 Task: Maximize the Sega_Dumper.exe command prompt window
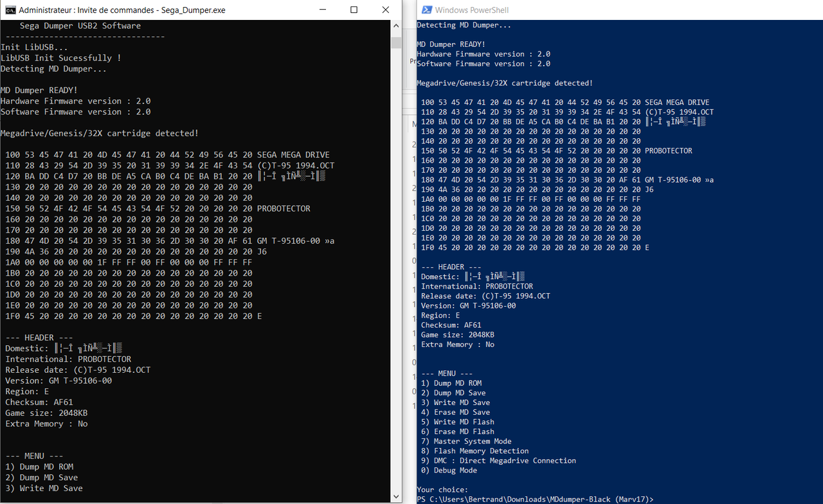[354, 10]
